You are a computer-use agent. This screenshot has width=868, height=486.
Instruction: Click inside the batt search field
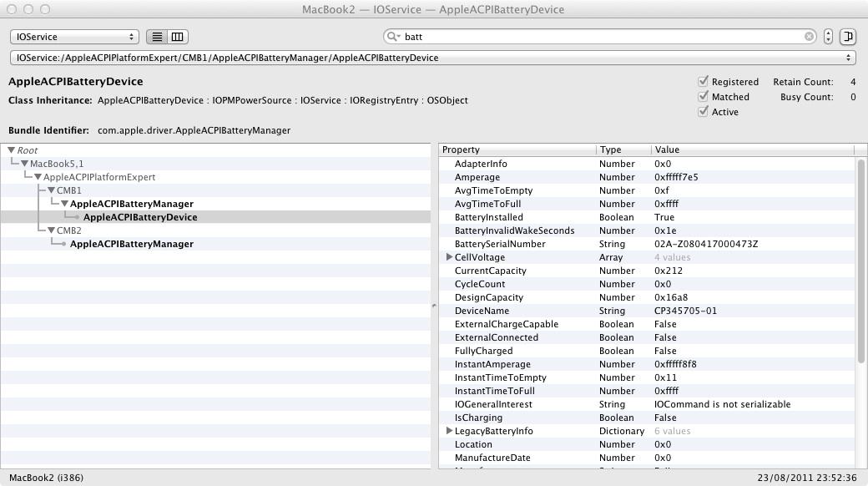pos(601,37)
